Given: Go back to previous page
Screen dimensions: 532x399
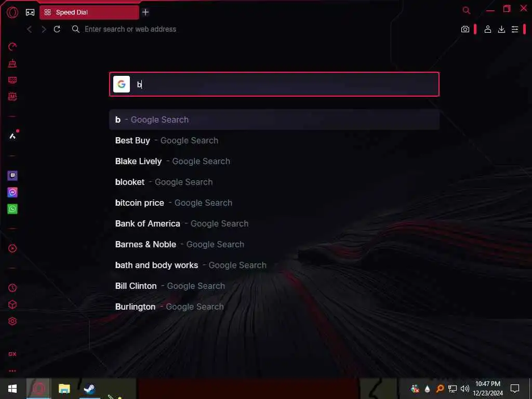Looking at the screenshot, I should (x=30, y=29).
